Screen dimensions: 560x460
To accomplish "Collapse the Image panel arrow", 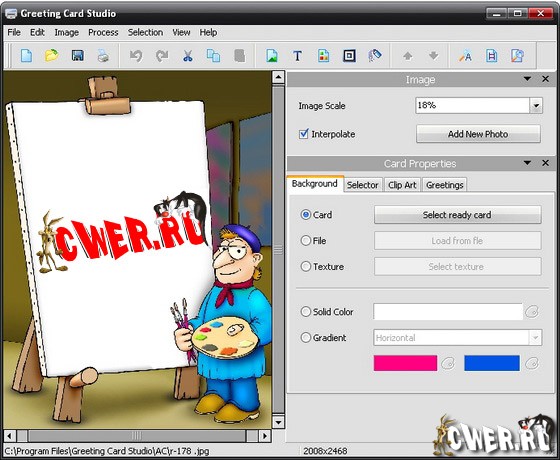I will (528, 79).
